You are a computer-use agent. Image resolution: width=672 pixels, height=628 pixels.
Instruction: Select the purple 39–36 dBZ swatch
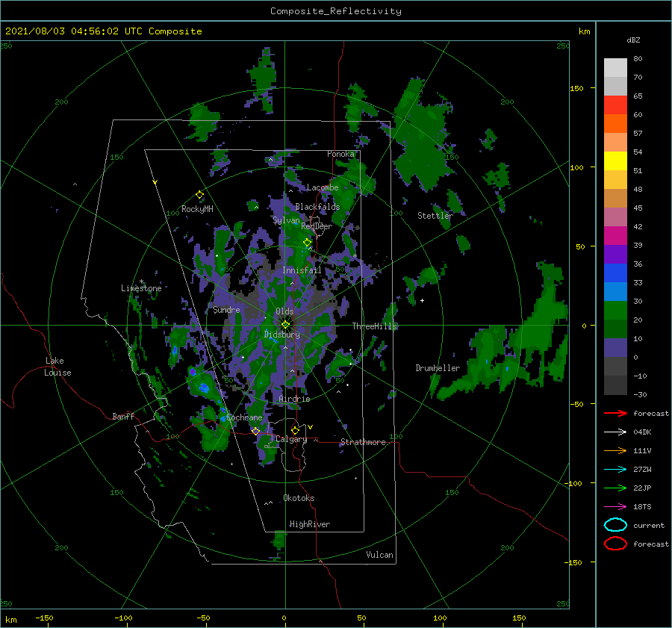615,254
